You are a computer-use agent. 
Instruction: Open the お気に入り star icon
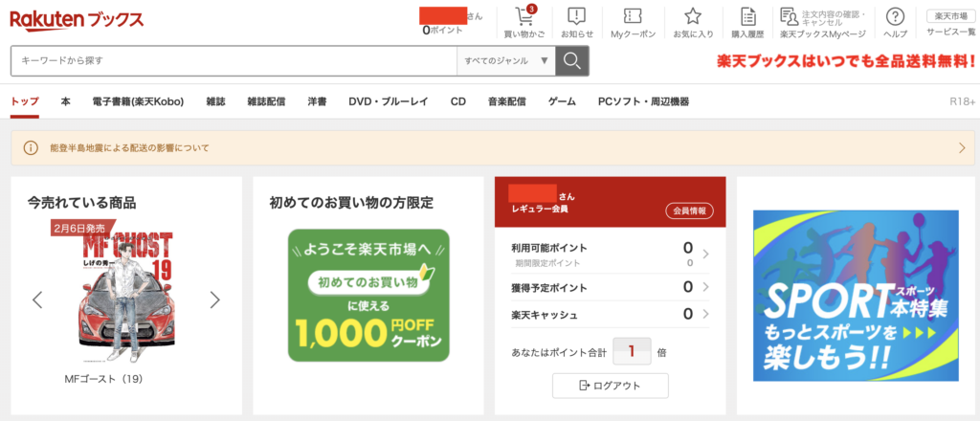coord(693,16)
